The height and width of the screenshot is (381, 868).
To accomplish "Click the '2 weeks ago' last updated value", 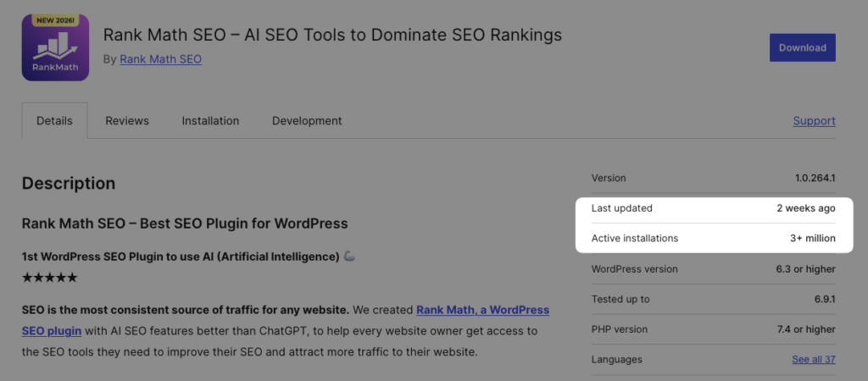I will click(x=806, y=208).
